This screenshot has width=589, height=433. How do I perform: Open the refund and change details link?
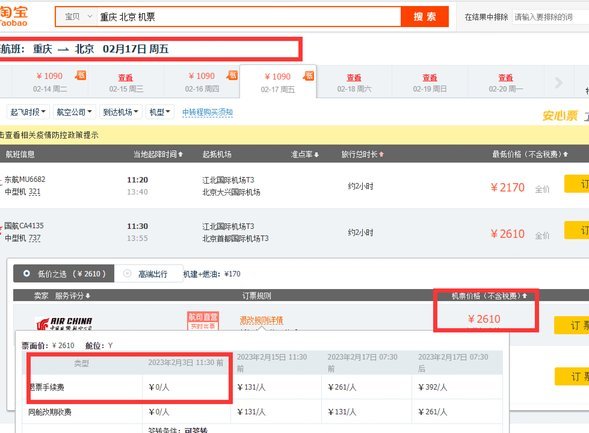pos(261,320)
